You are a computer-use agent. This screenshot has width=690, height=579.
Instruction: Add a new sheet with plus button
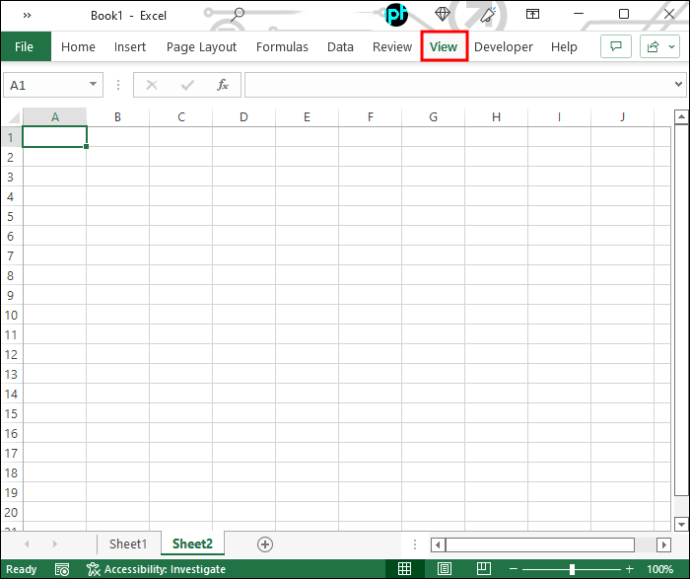[264, 544]
